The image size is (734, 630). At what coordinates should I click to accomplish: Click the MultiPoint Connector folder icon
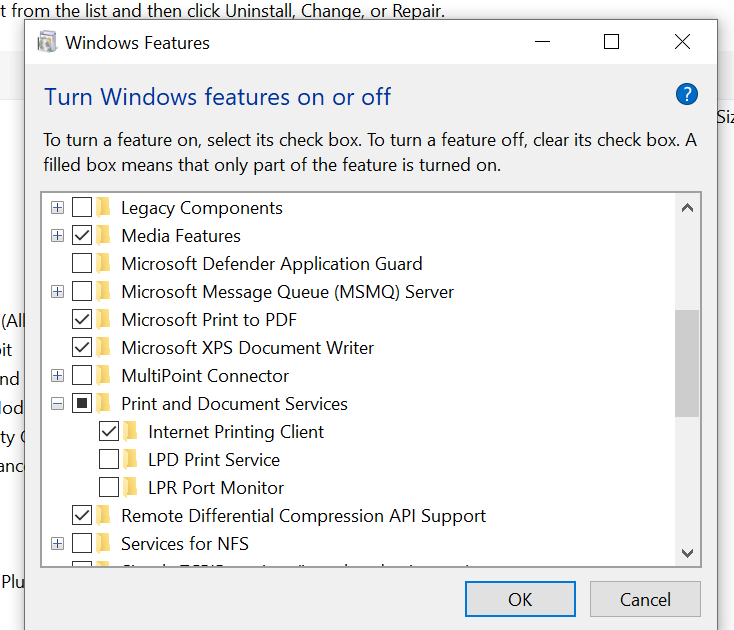pyautogui.click(x=103, y=376)
